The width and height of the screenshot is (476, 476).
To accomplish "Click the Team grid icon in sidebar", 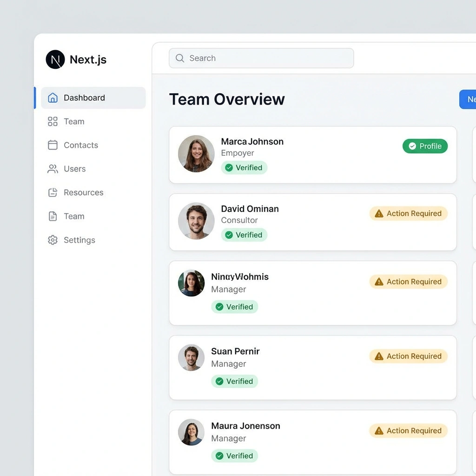I will (52, 121).
